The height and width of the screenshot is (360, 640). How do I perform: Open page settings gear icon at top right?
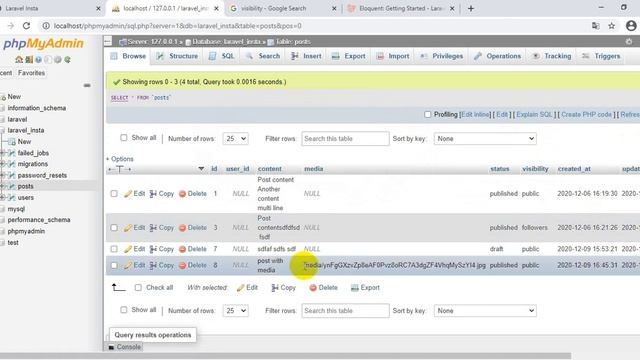pos(629,42)
